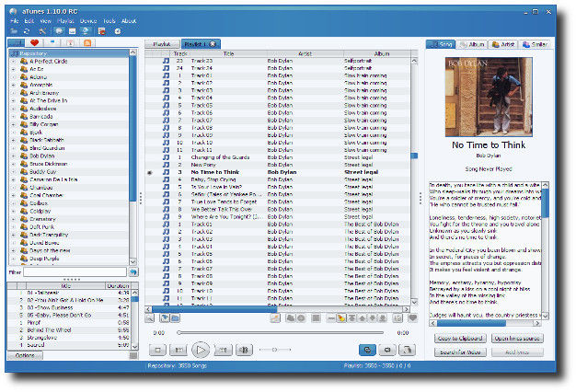Open the File menu
The width and height of the screenshot is (576, 392).
(x=15, y=21)
